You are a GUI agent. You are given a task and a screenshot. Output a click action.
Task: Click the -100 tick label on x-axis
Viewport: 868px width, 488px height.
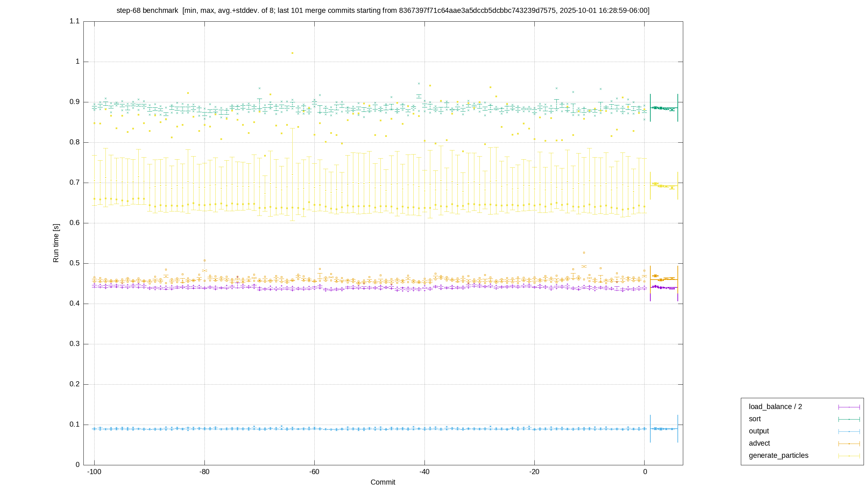tap(94, 472)
